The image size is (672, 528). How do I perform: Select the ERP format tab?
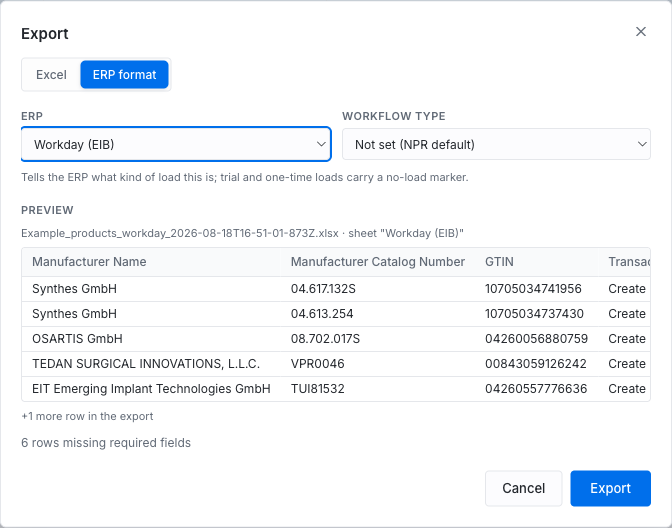[124, 75]
